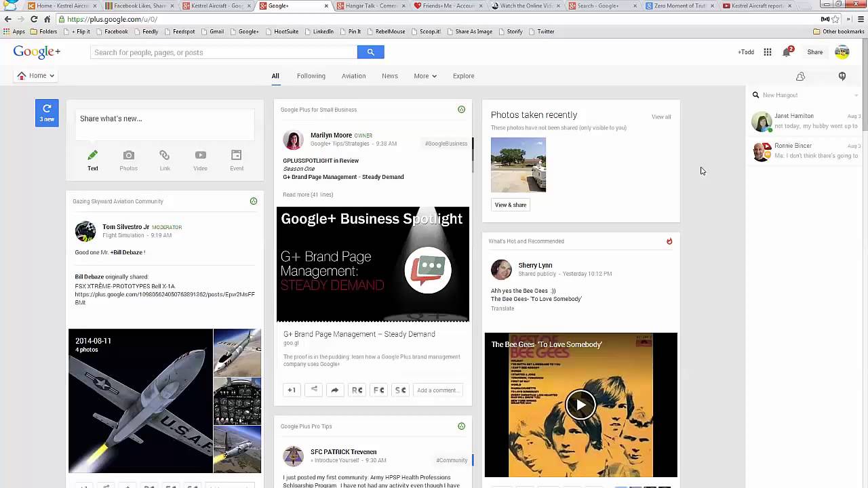Switch to the Following tab

(x=311, y=76)
